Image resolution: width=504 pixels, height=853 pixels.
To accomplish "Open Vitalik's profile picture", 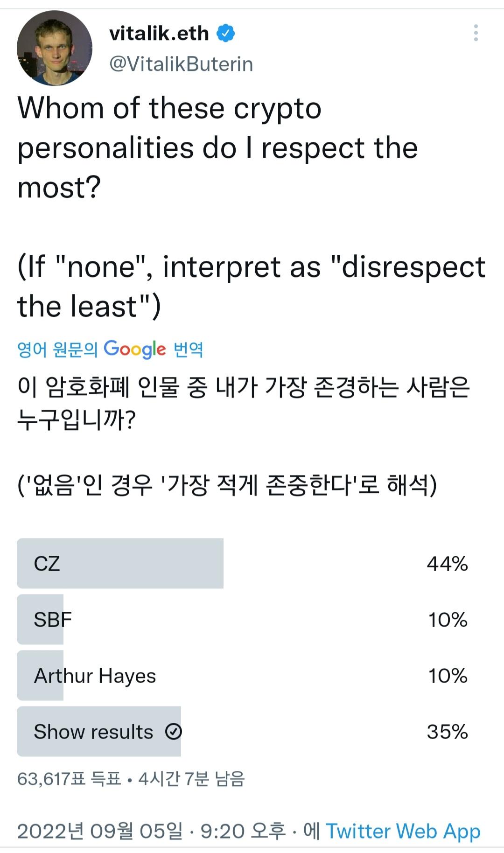I will tap(55, 48).
